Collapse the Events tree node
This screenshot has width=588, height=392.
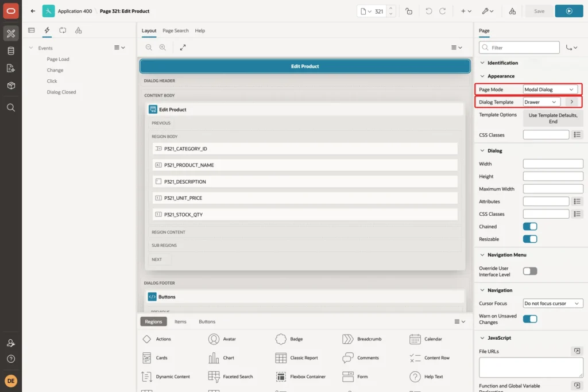31,48
